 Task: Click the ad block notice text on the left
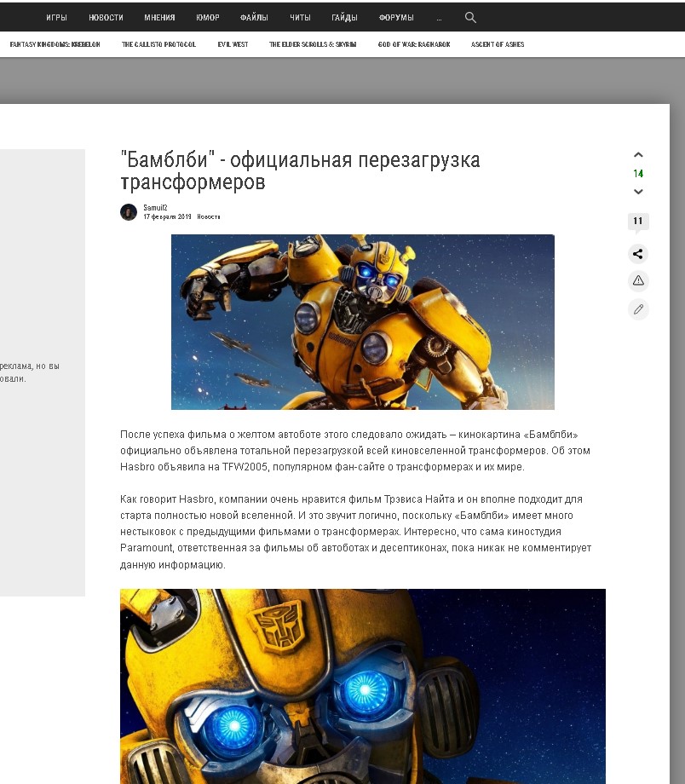[30, 372]
